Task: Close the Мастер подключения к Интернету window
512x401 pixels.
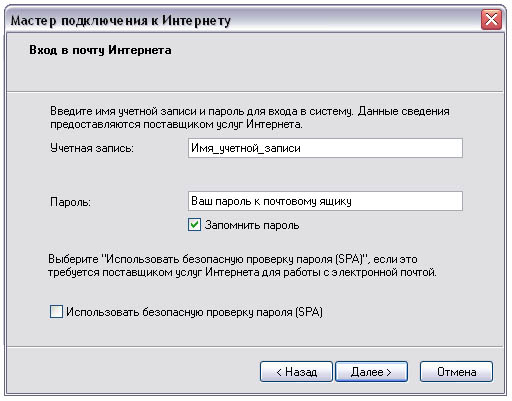Action: pos(491,20)
